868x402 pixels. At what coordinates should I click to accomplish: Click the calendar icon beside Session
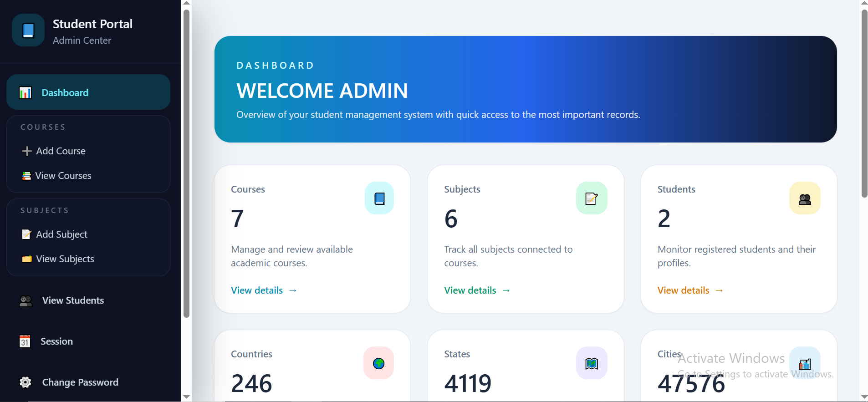pos(25,341)
